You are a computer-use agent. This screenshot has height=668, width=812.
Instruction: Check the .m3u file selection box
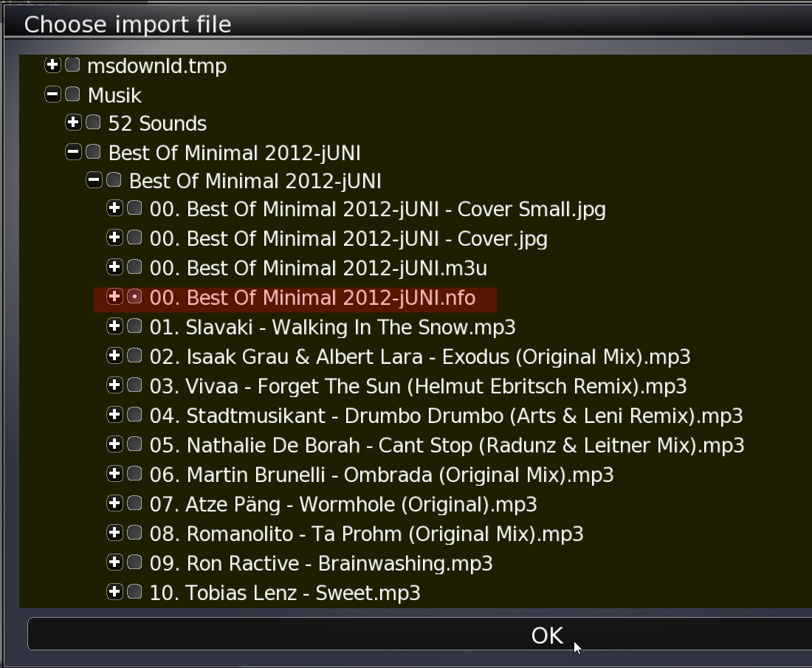click(x=134, y=267)
